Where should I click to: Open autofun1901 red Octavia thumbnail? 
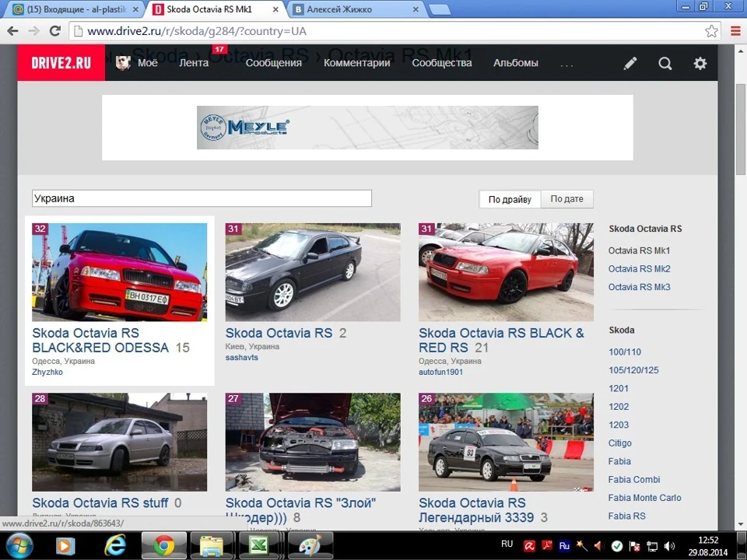[506, 272]
